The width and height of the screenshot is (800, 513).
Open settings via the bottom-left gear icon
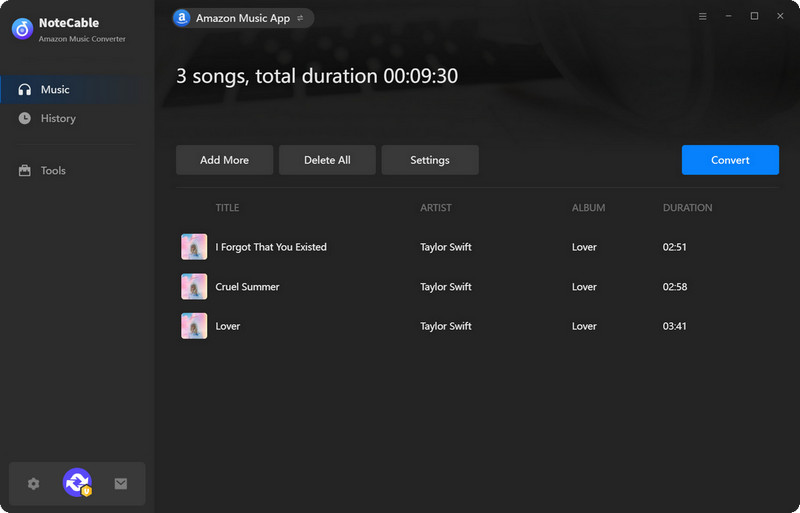pyautogui.click(x=34, y=483)
